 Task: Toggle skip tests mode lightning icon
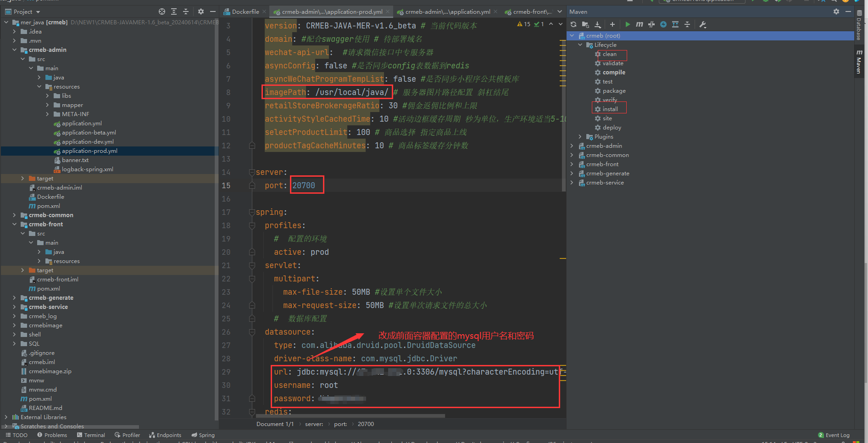click(x=663, y=24)
